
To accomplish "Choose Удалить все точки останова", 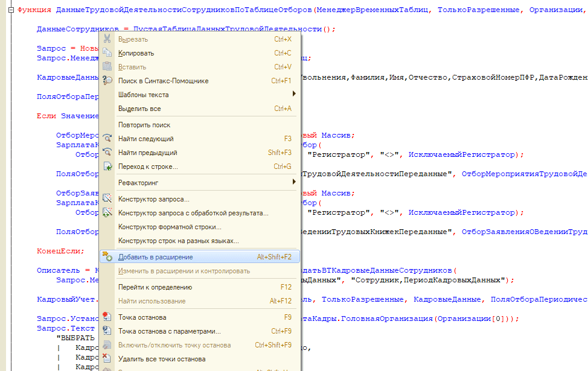I will click(200, 358).
